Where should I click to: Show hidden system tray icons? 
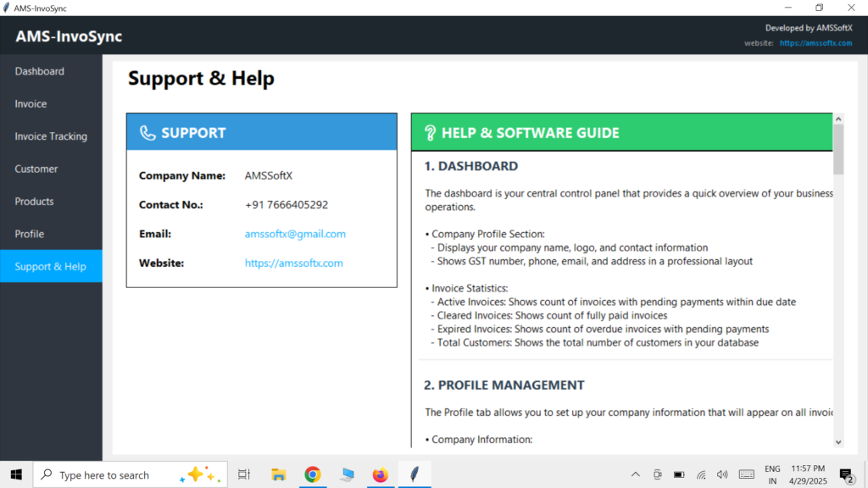click(x=636, y=474)
